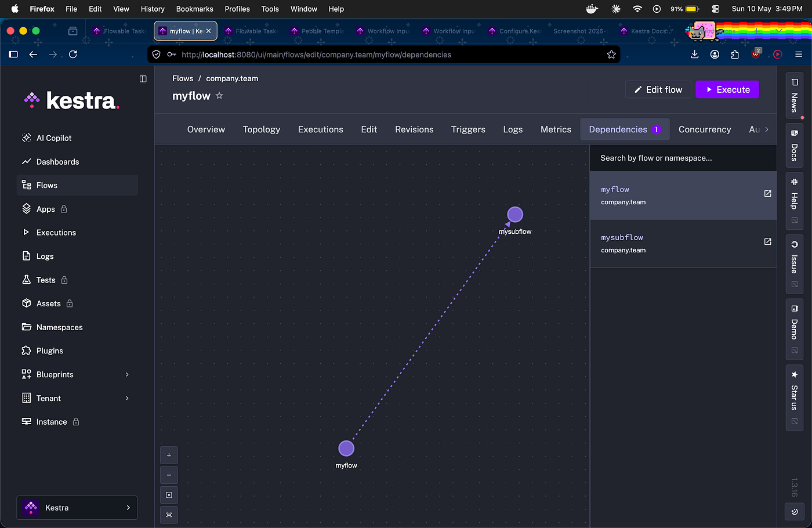
Task: Select mysubflow row in dependencies list
Action: point(683,244)
